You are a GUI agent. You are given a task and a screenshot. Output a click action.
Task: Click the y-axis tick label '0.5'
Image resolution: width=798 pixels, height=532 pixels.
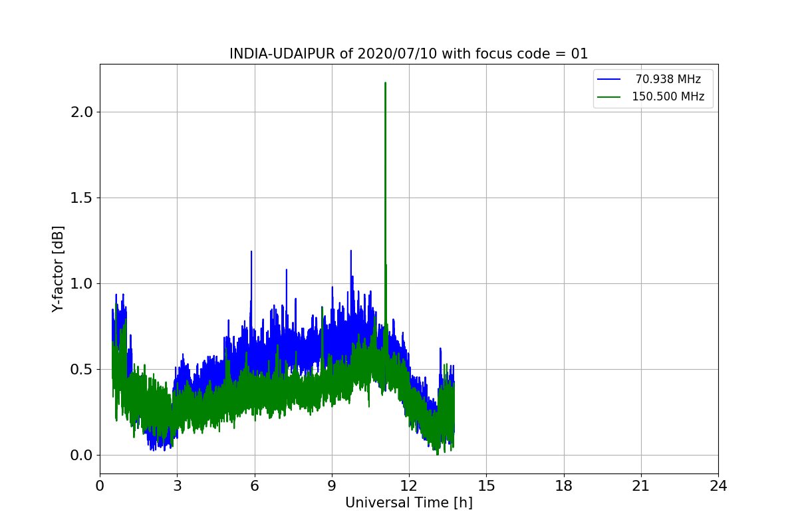point(82,369)
